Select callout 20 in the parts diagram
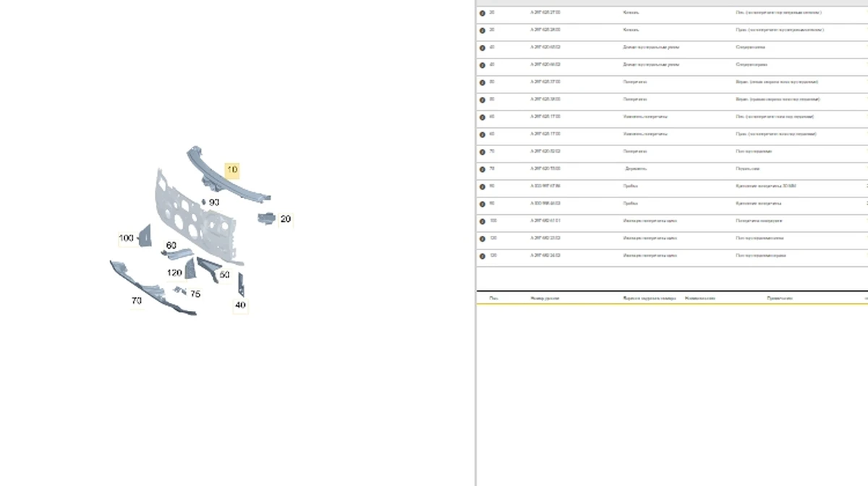Screen dimensions: 868x486 [286, 219]
